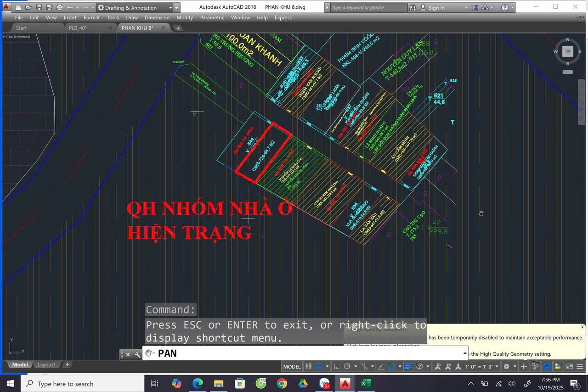The width and height of the screenshot is (588, 392).
Task: Switch to the Layout1 tab
Action: [x=46, y=364]
